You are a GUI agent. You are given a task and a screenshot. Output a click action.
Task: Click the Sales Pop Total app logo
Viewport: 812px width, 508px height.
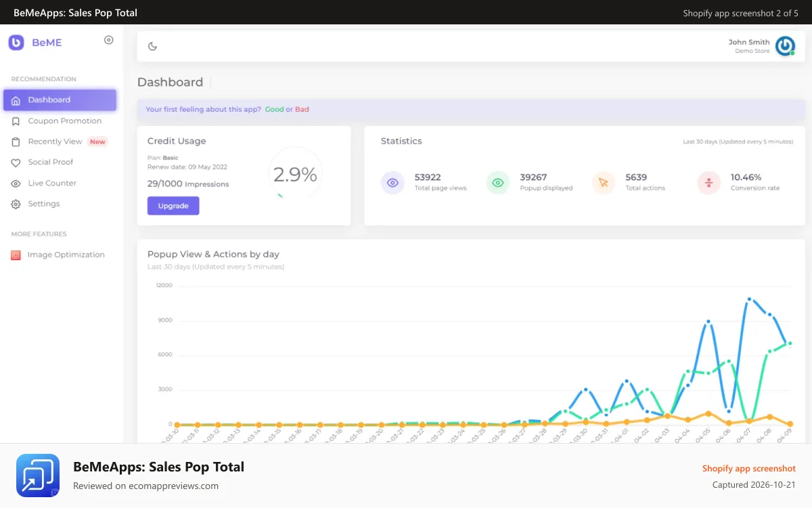pos(38,475)
